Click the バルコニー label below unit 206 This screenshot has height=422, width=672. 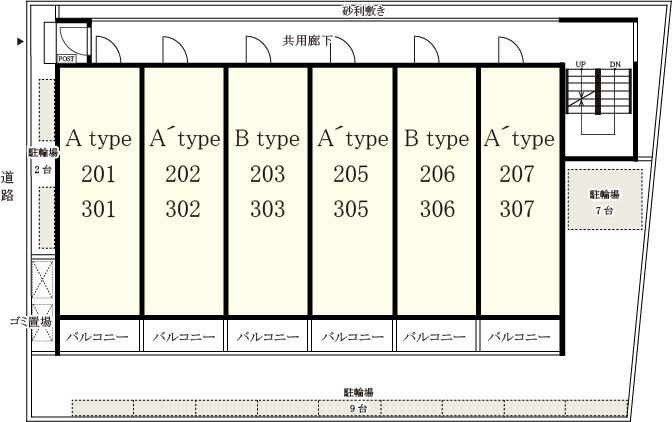(x=434, y=336)
